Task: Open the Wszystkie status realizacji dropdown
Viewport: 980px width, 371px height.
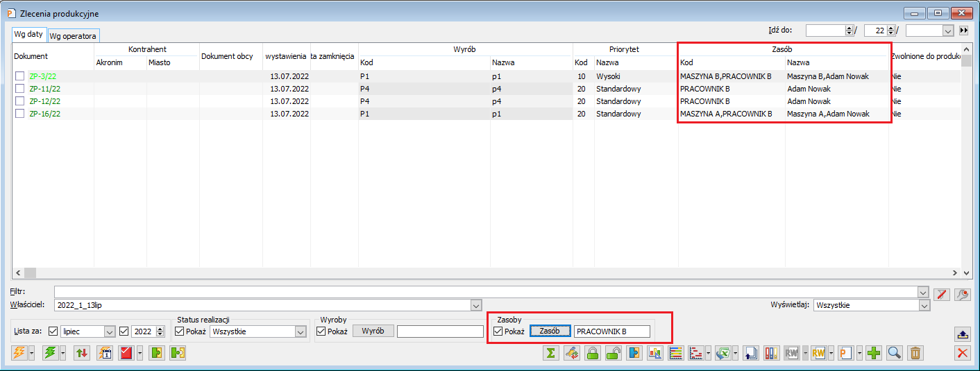Action: [x=301, y=331]
